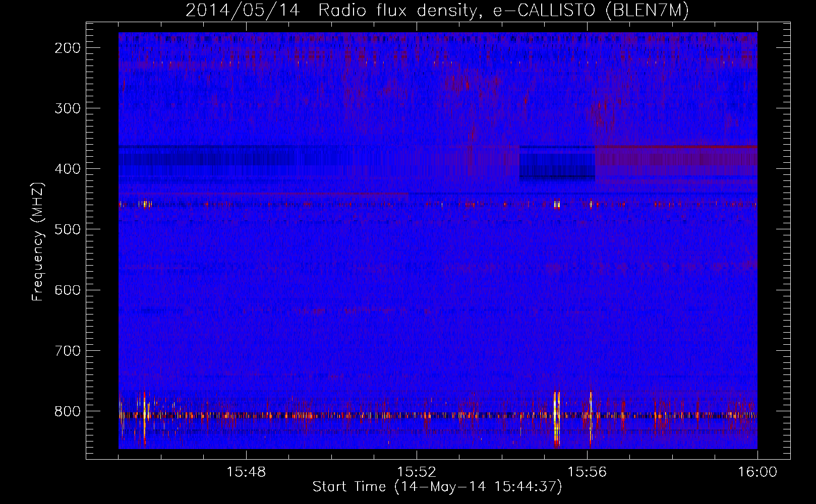The image size is (816, 504).
Task: Click the "Start Time (14-May-14 15:44:37)" label
Action: coord(437,487)
